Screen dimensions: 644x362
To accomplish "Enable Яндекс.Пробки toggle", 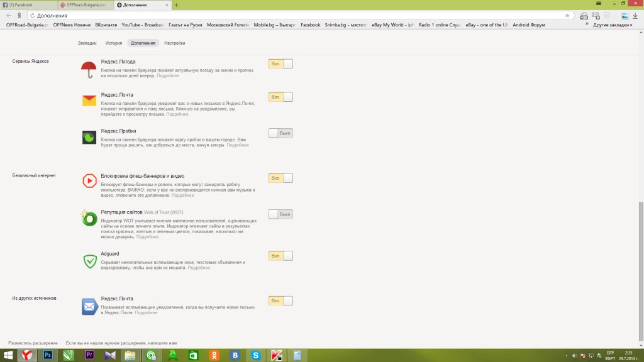I will [x=280, y=133].
